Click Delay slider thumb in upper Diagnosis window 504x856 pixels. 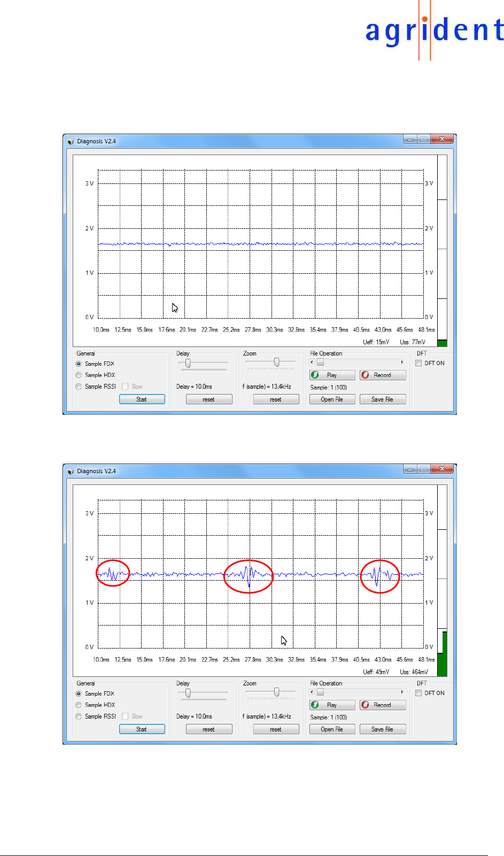click(188, 363)
